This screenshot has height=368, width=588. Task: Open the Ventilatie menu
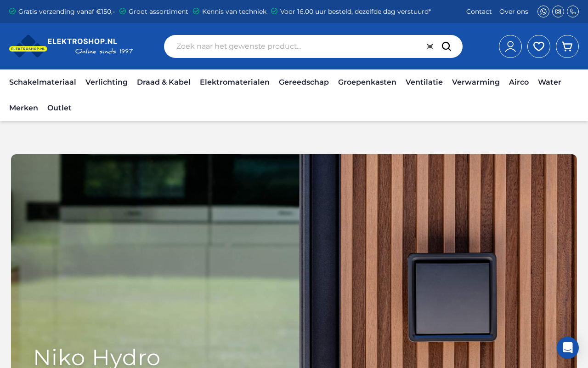click(x=424, y=82)
